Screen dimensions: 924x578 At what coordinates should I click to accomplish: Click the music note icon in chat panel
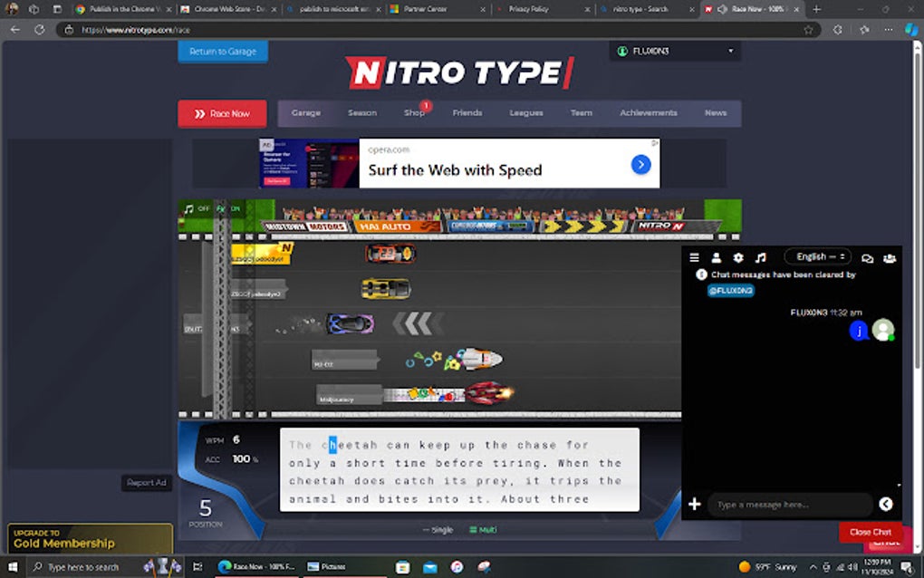pyautogui.click(x=762, y=257)
